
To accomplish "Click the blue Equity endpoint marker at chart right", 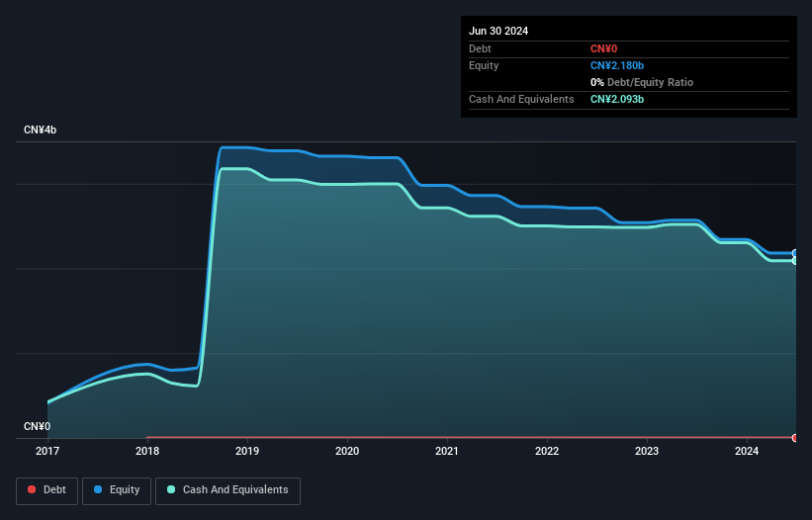I will pos(795,253).
